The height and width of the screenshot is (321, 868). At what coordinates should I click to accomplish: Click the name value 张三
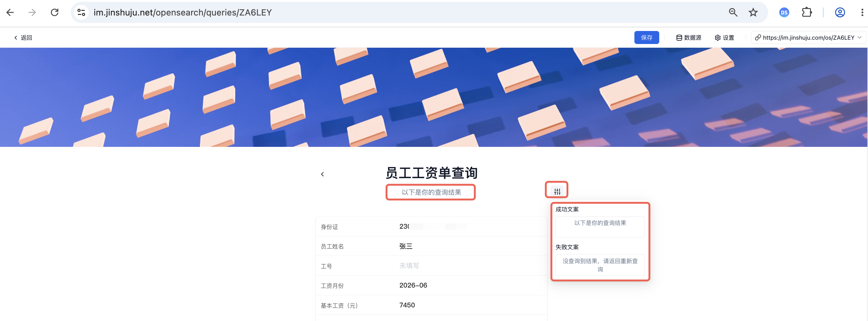point(406,246)
